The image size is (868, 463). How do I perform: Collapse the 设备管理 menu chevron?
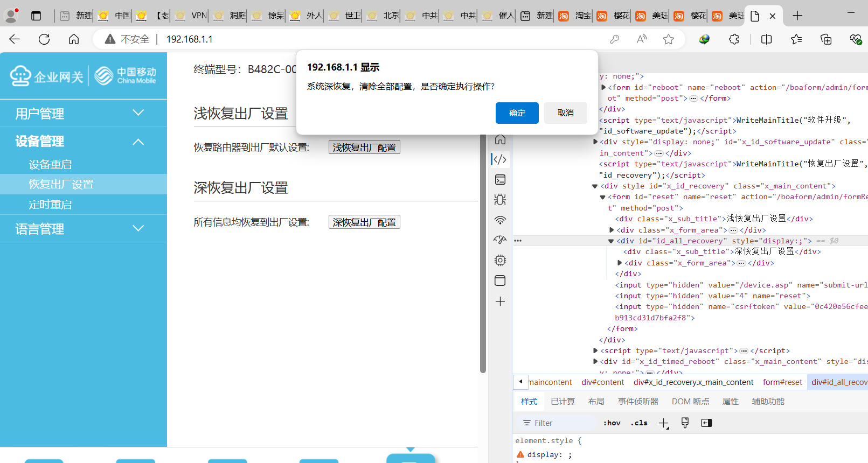coord(138,142)
